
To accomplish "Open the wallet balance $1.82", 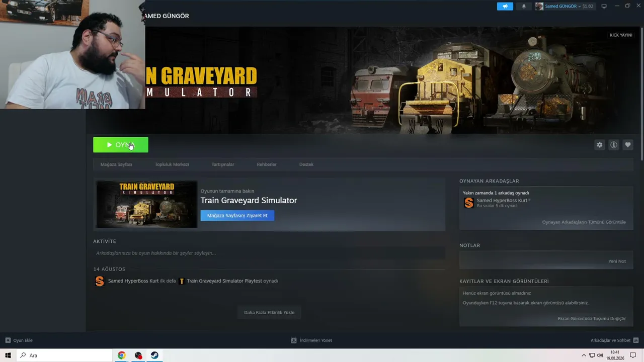I will pyautogui.click(x=588, y=7).
